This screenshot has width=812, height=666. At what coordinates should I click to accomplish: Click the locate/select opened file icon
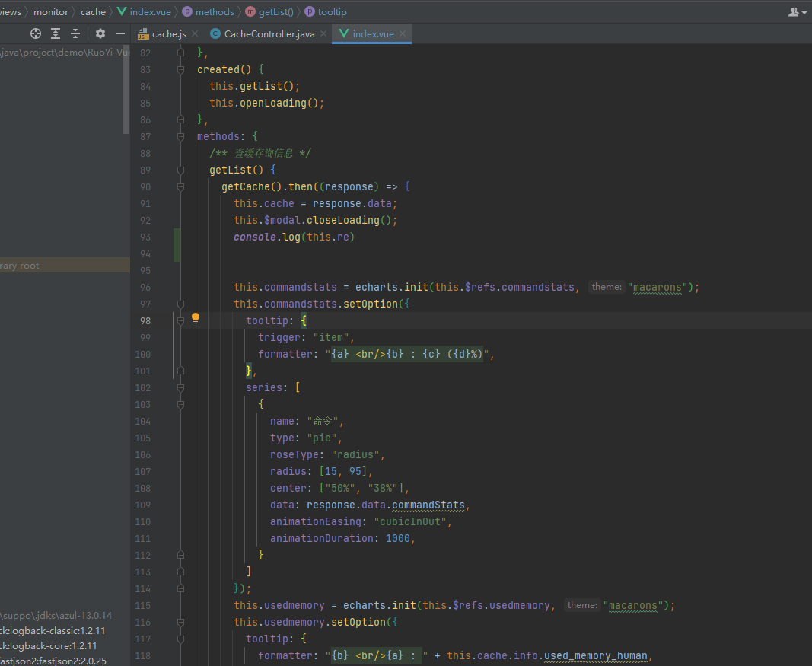pos(35,33)
